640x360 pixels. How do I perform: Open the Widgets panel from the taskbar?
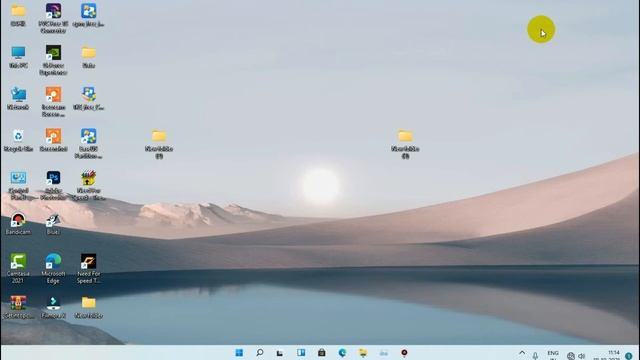301,353
